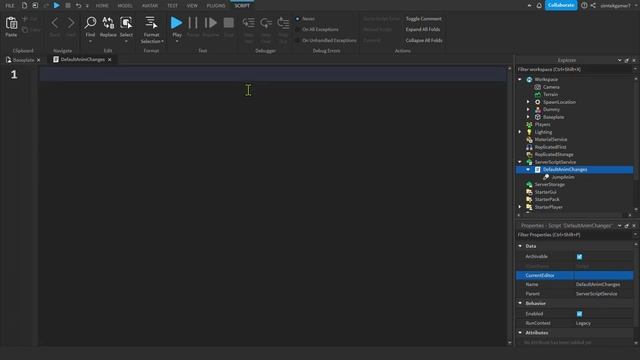Click the Collaborate button
Screen dimensions: 640x360
pyautogui.click(x=561, y=5)
